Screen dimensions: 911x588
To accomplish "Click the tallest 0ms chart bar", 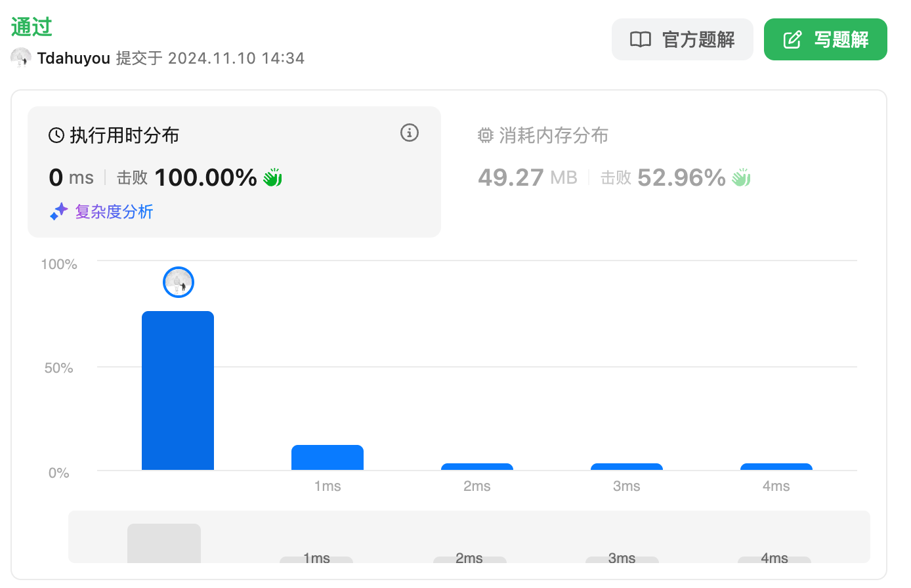I will (x=178, y=390).
